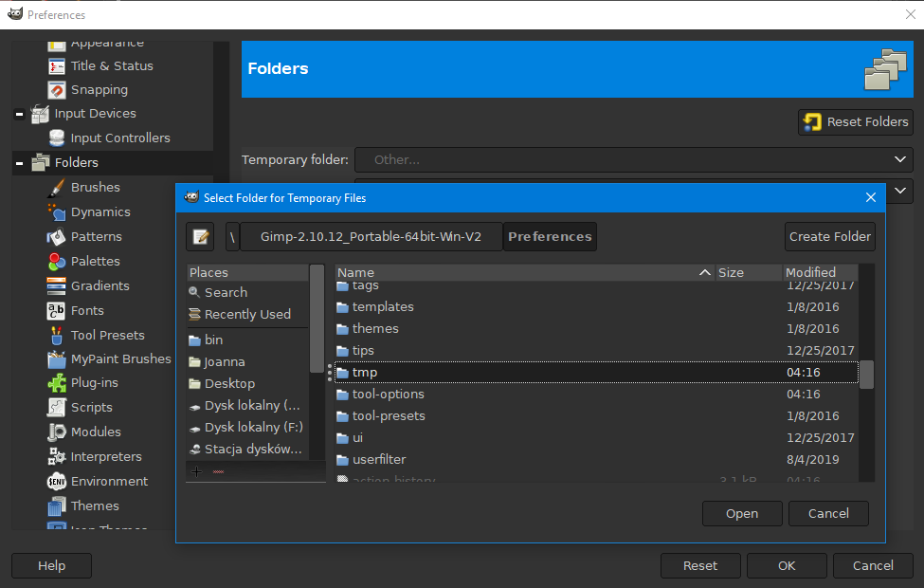The height and width of the screenshot is (588, 924).
Task: Click the Help button in Preferences
Action: click(52, 565)
